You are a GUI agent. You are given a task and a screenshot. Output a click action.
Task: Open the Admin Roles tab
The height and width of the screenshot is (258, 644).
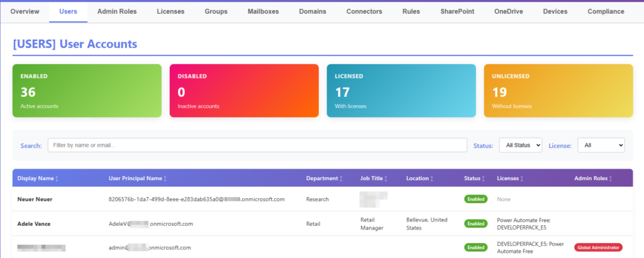(116, 11)
